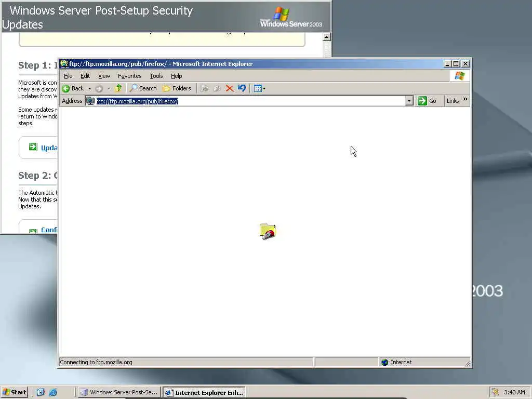532x399 pixels.
Task: Switch to Windows Server Post-Setup taskbar button
Action: [x=119, y=392]
